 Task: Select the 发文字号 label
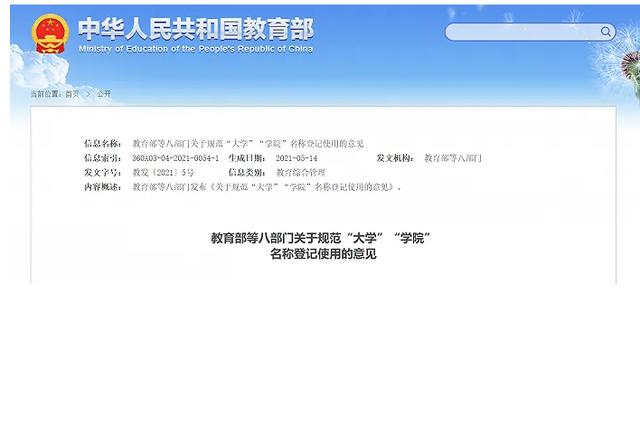click(x=103, y=173)
